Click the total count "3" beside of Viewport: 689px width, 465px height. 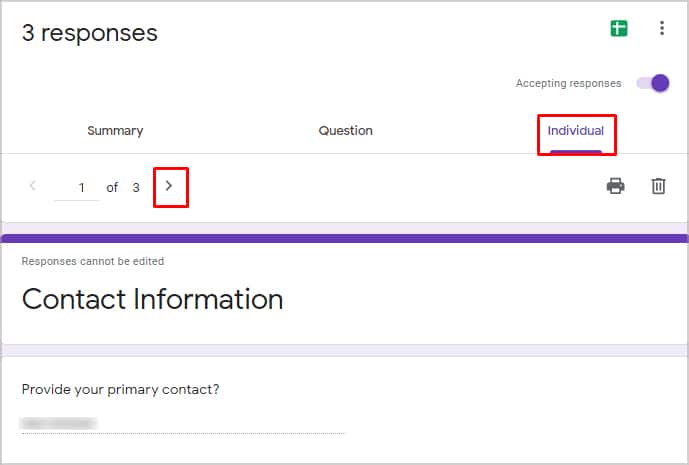136,188
